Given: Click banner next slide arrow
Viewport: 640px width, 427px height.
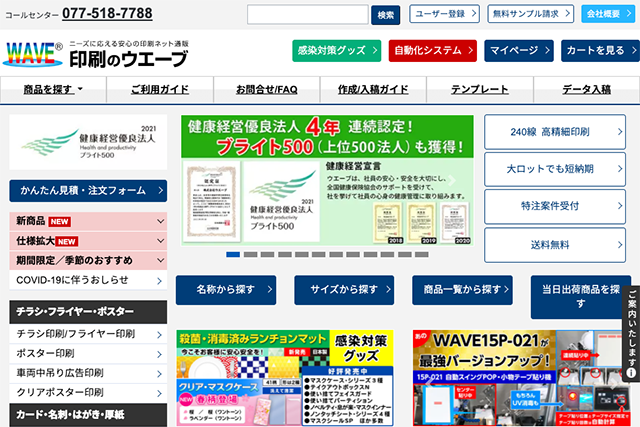Looking at the screenshot, I should pos(451,180).
